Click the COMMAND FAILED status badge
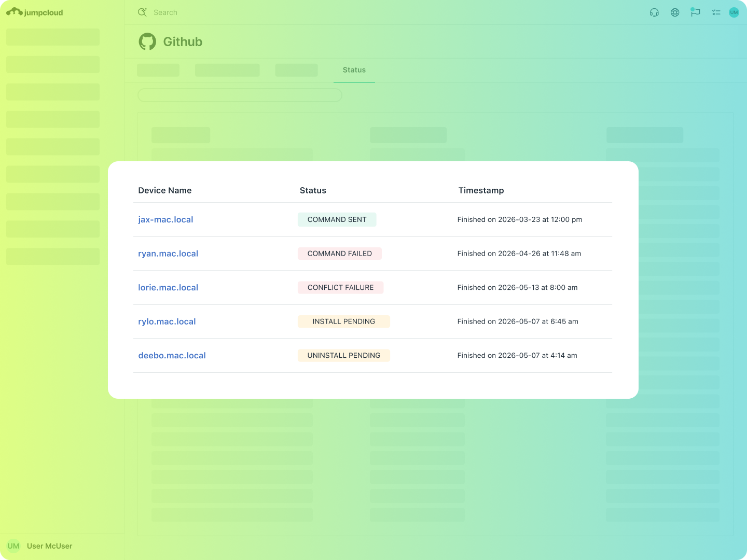This screenshot has width=747, height=560. point(340,254)
